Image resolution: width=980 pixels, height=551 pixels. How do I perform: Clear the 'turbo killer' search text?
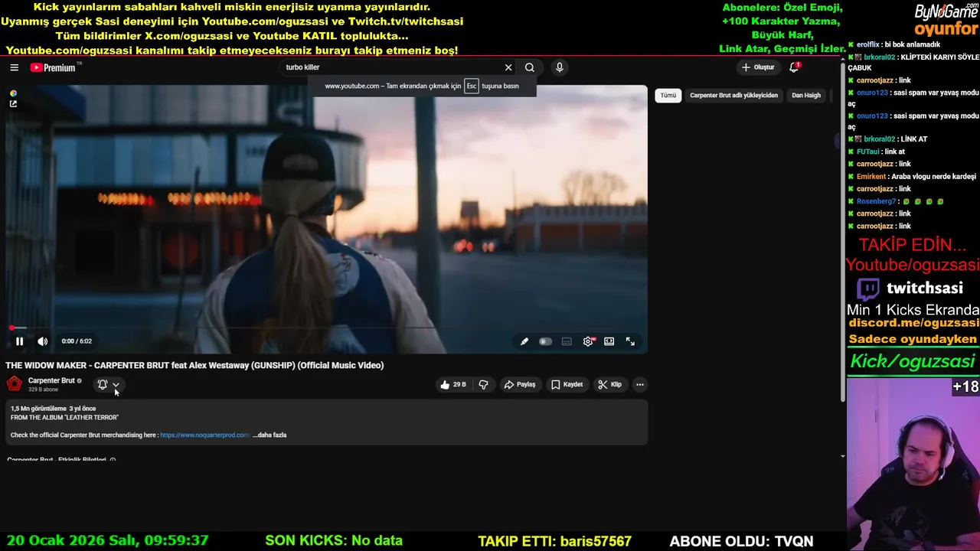(x=508, y=67)
